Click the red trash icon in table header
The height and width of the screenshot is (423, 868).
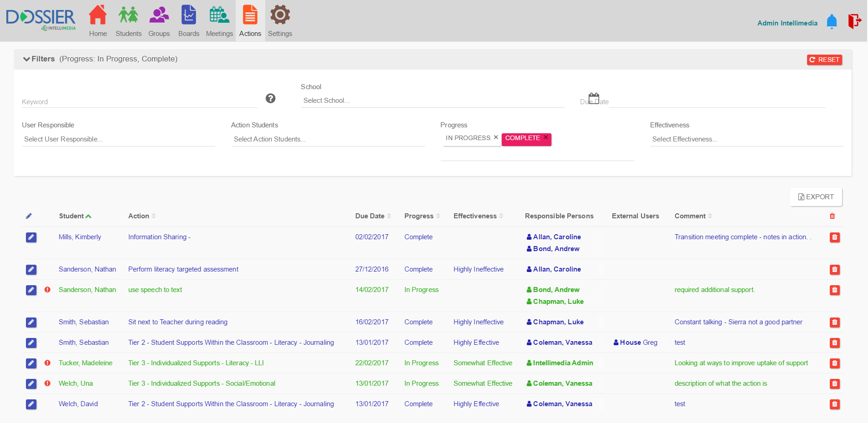pyautogui.click(x=832, y=216)
